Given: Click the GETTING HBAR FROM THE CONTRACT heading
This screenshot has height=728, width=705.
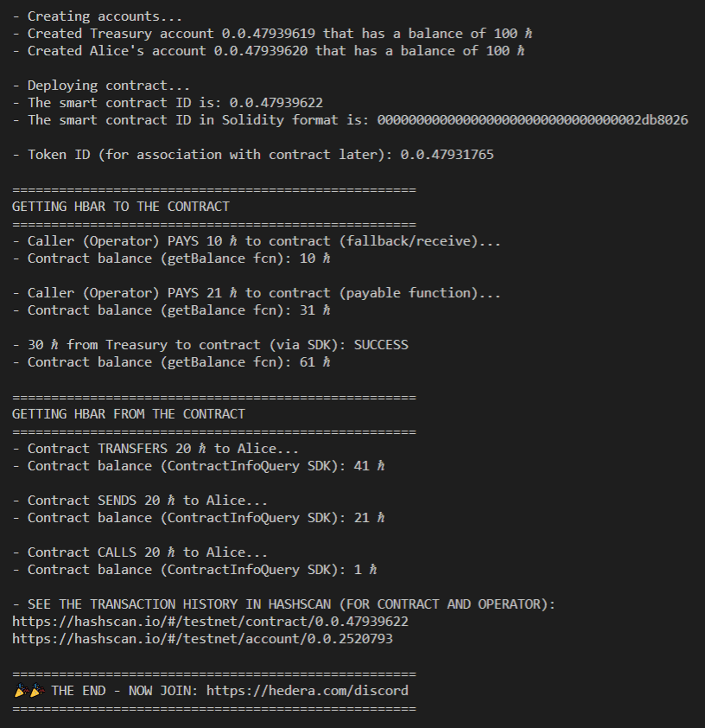Looking at the screenshot, I should (128, 414).
